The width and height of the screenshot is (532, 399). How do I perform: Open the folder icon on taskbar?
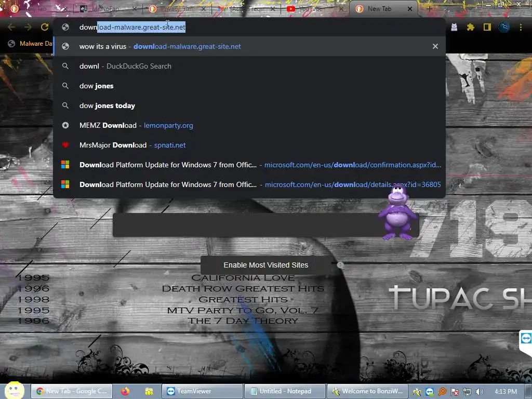pyautogui.click(x=149, y=391)
